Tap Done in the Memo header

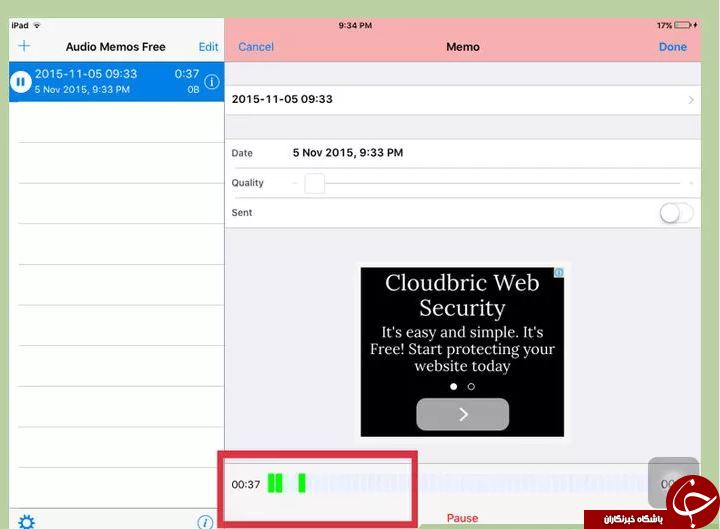(x=673, y=47)
